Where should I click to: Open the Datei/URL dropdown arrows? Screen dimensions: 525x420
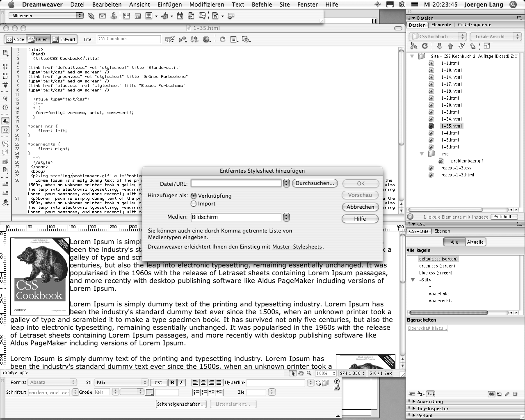point(286,183)
